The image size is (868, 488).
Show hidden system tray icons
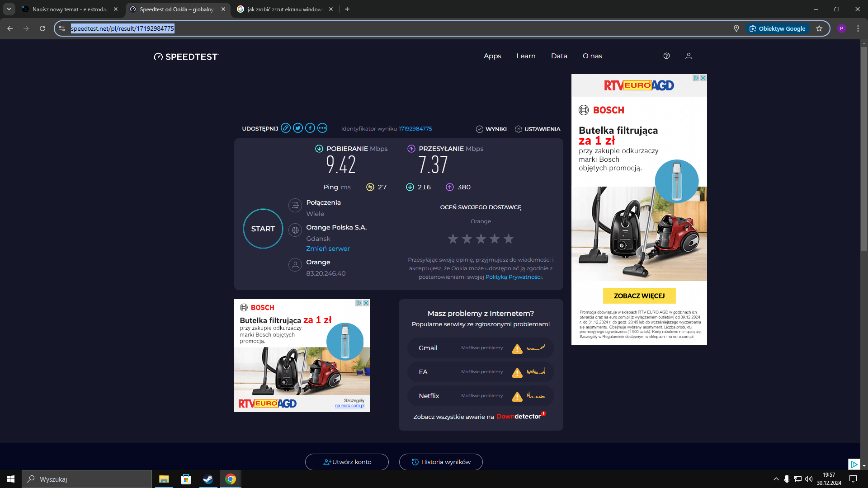pyautogui.click(x=776, y=479)
